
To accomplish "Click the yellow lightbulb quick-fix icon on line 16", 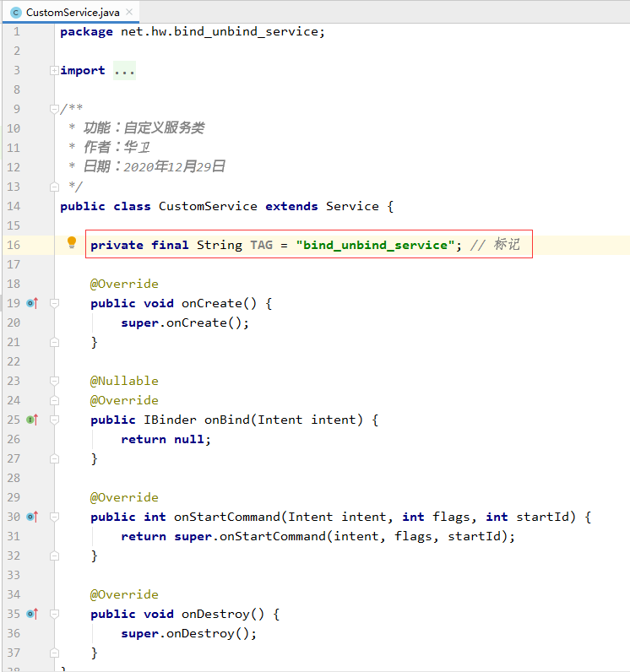I will point(72,243).
